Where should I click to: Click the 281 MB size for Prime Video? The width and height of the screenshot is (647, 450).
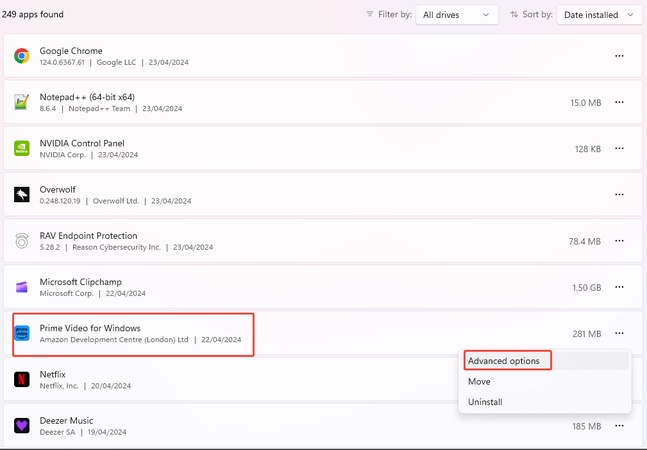587,334
